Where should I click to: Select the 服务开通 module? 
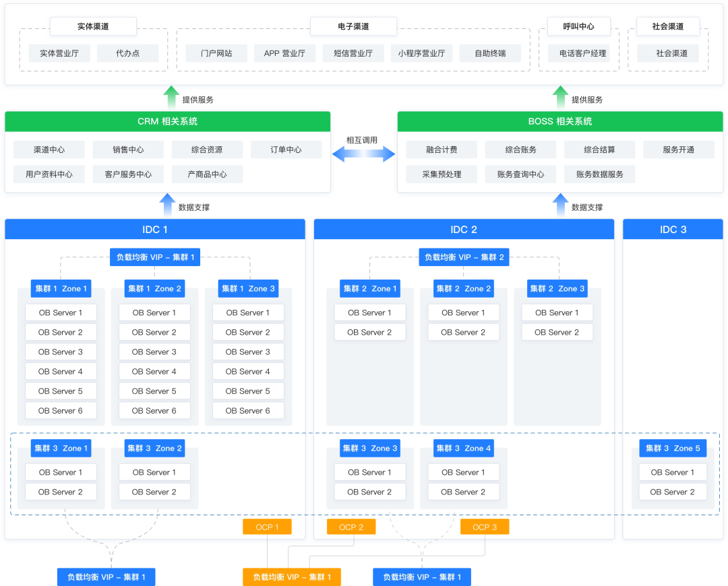click(678, 150)
